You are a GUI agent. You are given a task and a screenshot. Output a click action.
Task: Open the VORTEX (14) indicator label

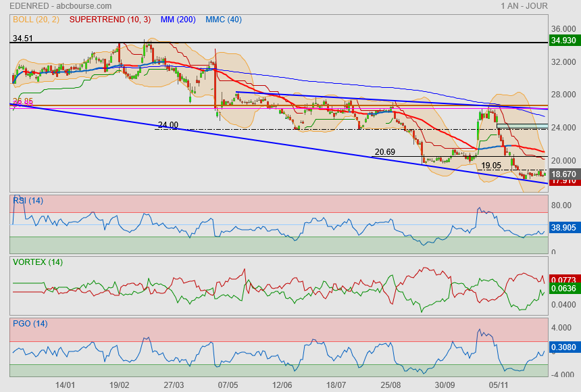36,262
